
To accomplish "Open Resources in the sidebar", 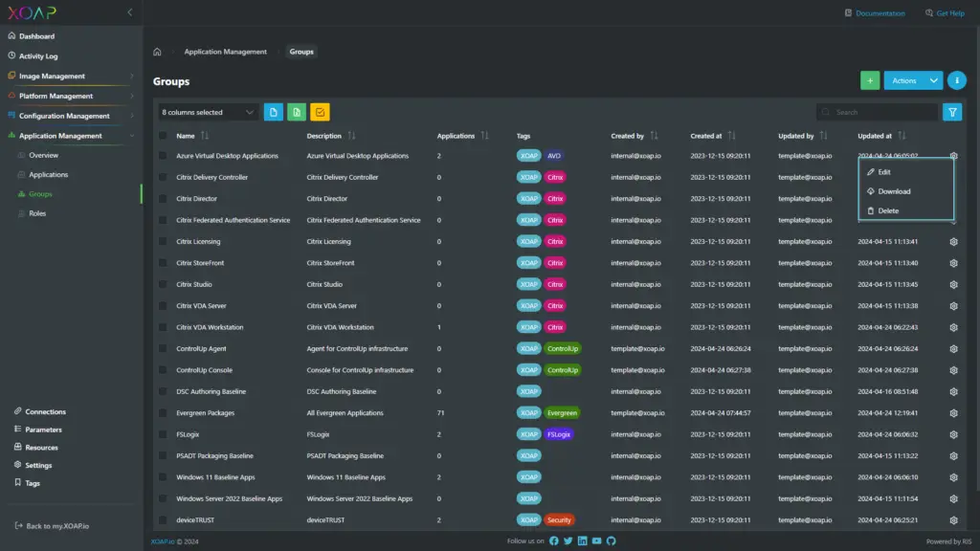I will [x=41, y=448].
